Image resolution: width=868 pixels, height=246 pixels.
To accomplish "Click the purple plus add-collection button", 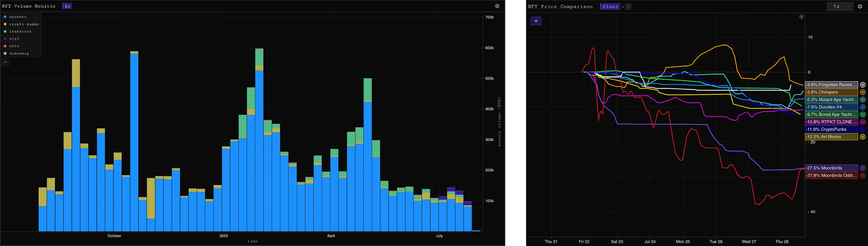I will pyautogui.click(x=536, y=21).
